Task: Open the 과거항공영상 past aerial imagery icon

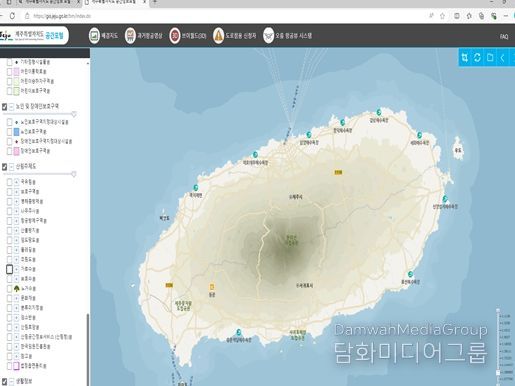Action: point(130,35)
